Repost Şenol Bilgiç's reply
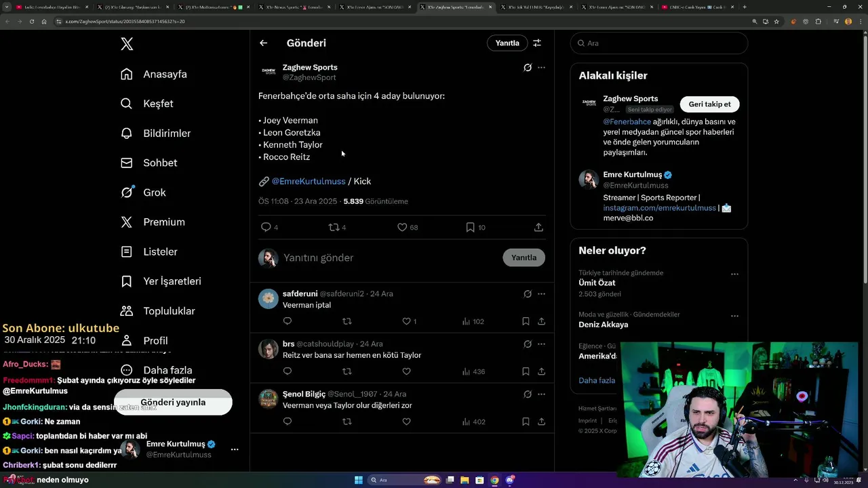This screenshot has height=488, width=868. tap(347, 422)
